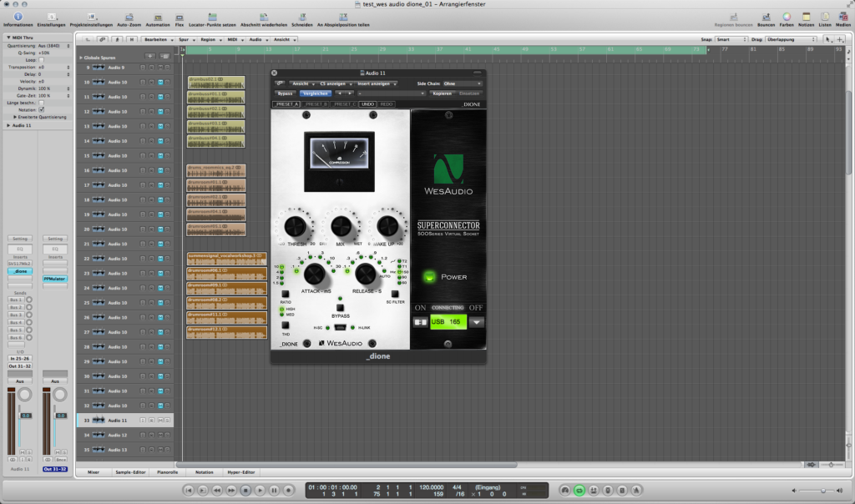Open Einstellungen from the toolbar
Screen dimensions: 855x504
tap(51, 17)
